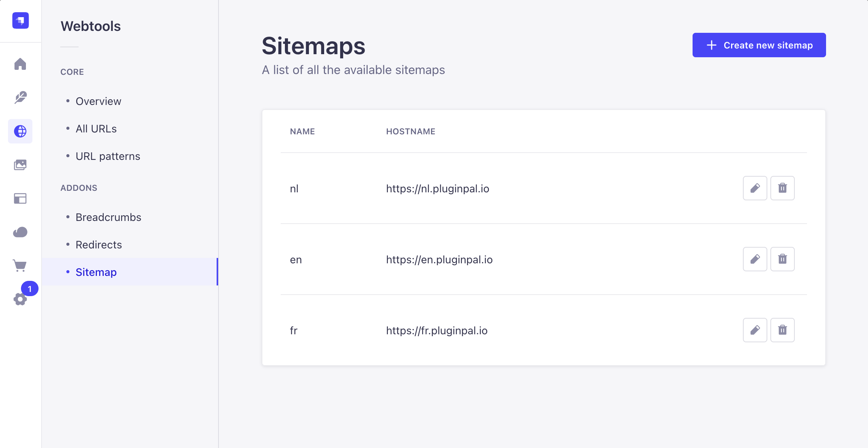
Task: Click the NAME column header
Action: click(302, 131)
